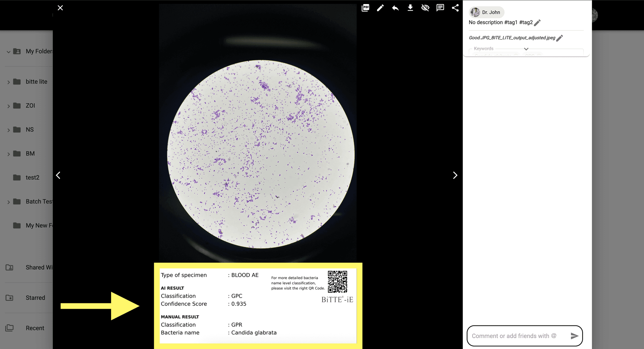Rename the file Good.JPG_BITE_LITE_output_adjusted.jpeg
Image resolution: width=644 pixels, height=349 pixels.
click(x=559, y=38)
